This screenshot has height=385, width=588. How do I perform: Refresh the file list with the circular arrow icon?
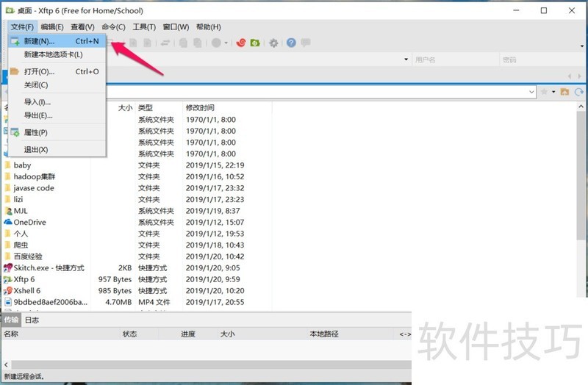tap(579, 91)
